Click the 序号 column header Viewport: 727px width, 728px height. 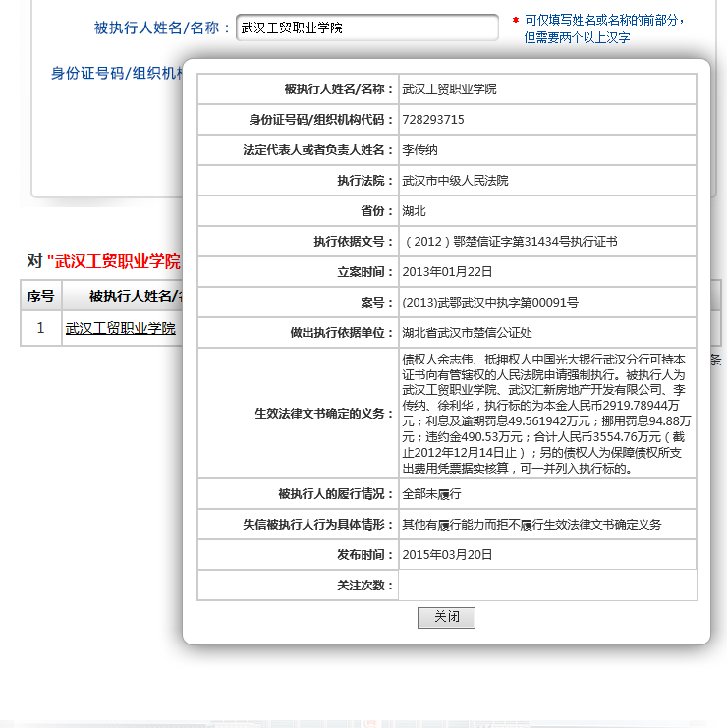(41, 296)
